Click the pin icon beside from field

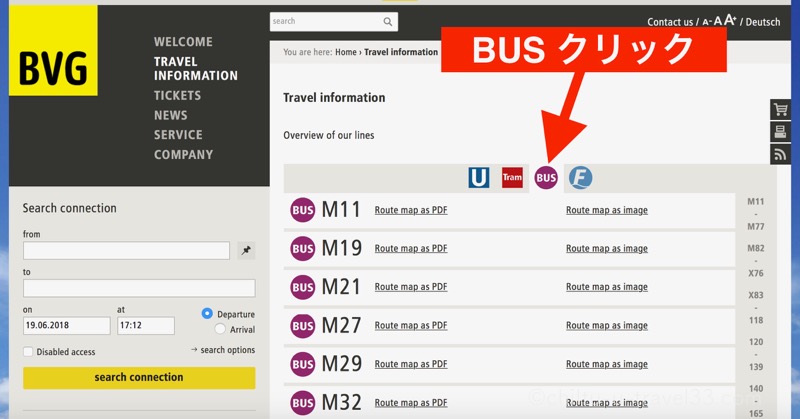(x=246, y=251)
